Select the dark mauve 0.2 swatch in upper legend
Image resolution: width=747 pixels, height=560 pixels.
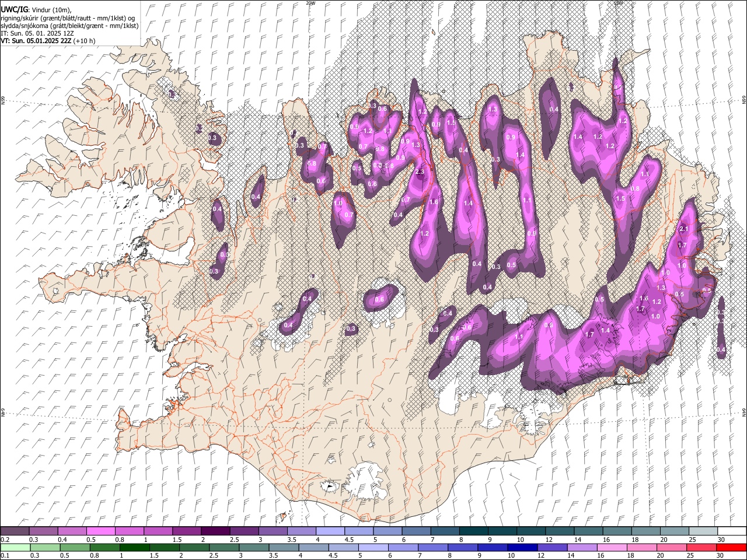(15, 531)
